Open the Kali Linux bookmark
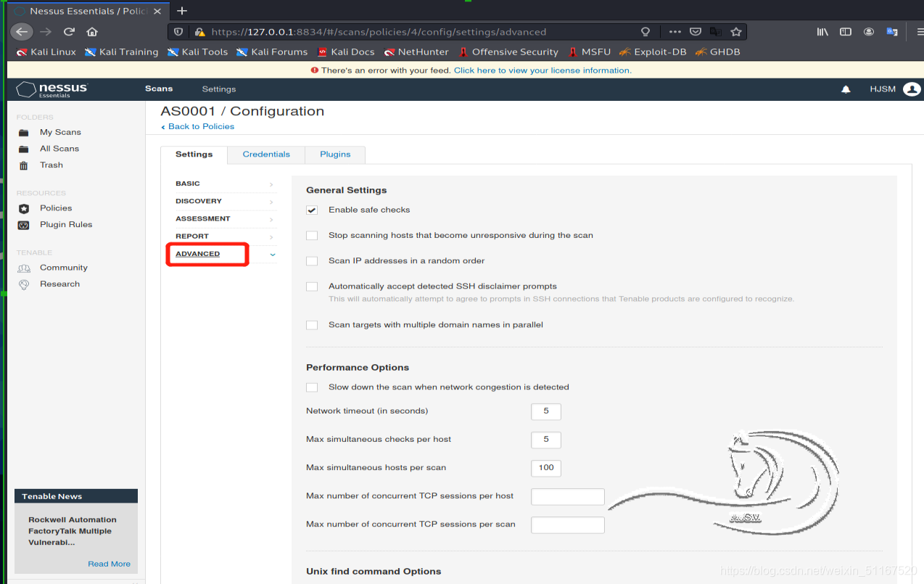Screen dimensions: 924x584 46,52
